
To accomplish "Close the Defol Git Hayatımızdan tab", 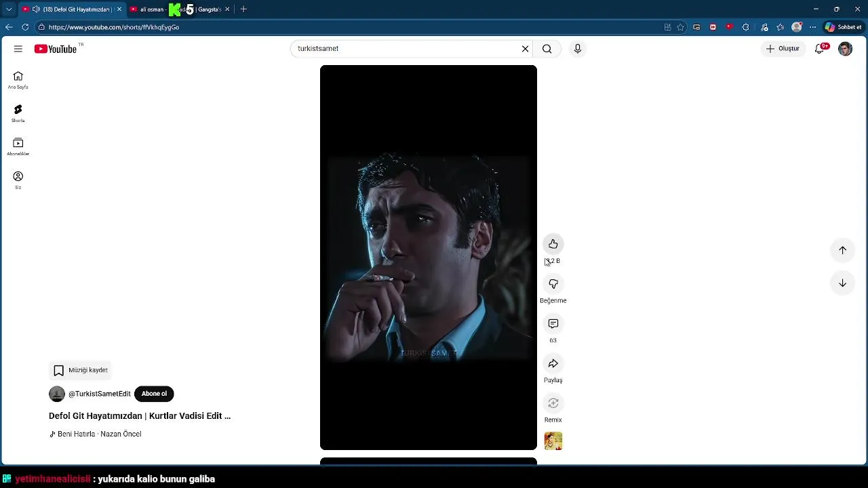I will tap(119, 9).
